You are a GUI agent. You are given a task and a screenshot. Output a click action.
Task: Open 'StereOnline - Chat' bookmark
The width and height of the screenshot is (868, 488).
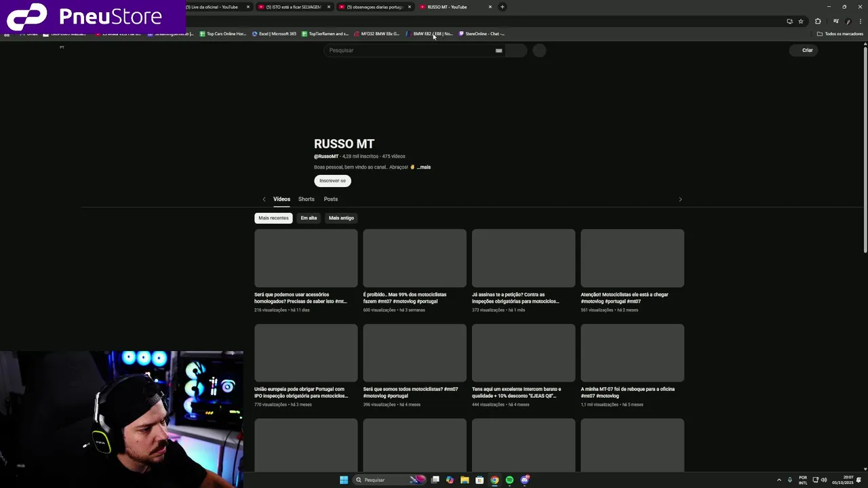[x=481, y=34]
